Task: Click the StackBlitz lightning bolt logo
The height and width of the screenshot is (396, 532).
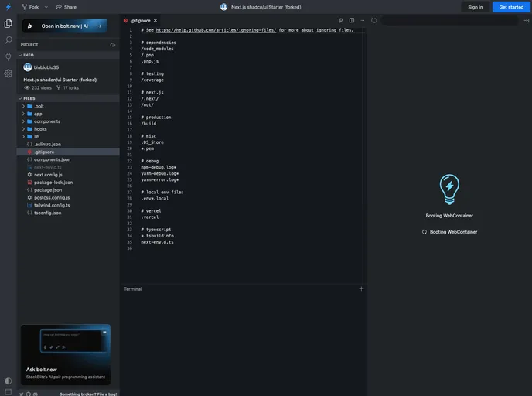Action: coord(9,7)
